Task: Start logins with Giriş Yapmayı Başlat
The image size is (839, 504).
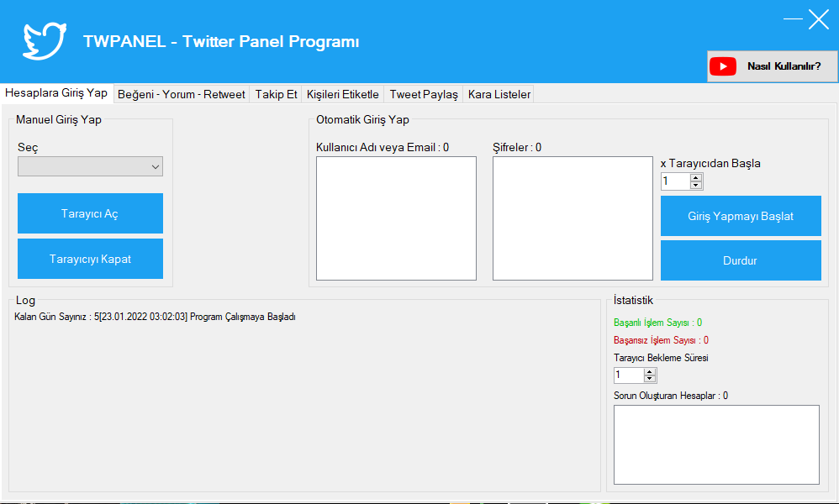Action: 741,216
